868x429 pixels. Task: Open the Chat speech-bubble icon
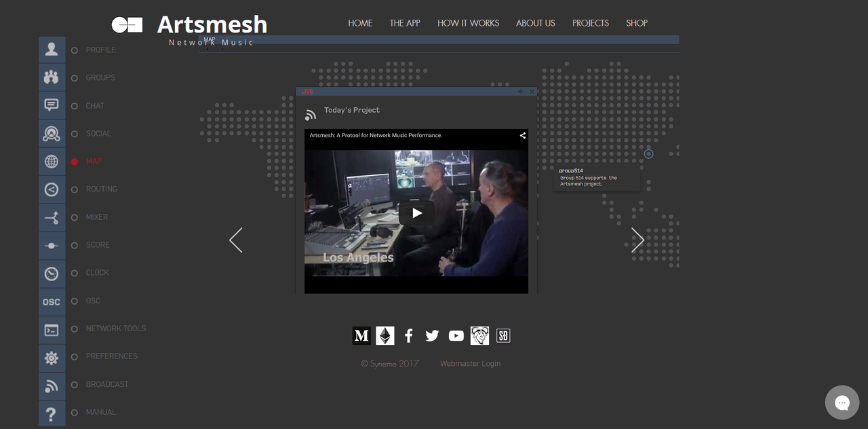[52, 105]
